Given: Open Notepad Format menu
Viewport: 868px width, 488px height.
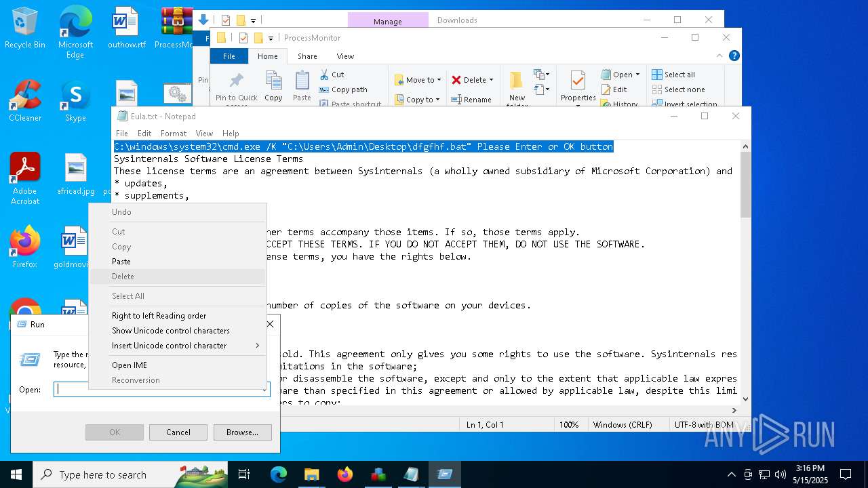Looking at the screenshot, I should tap(174, 134).
